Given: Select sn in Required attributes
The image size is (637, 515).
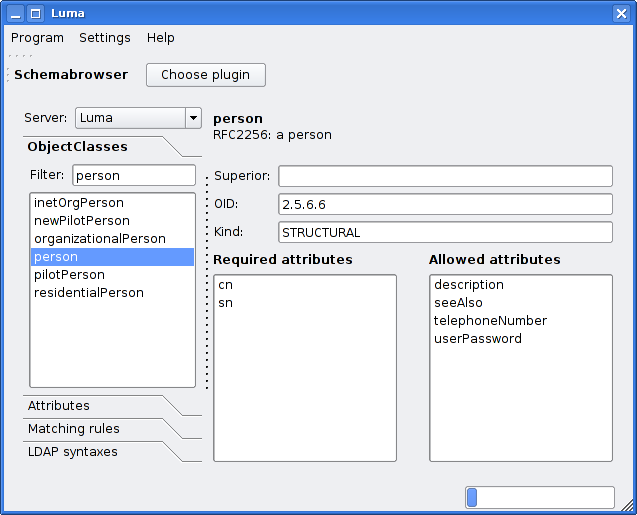Looking at the screenshot, I should pos(305,303).
